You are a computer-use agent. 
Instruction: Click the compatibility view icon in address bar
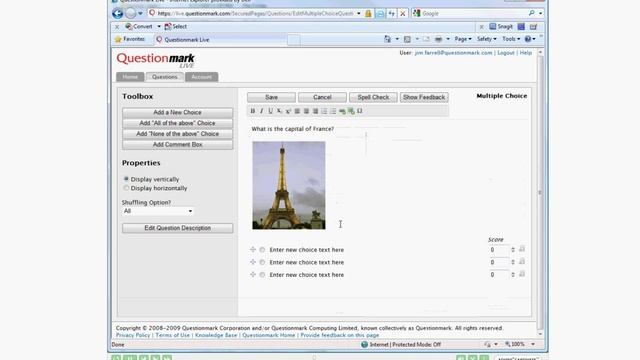[380, 13]
